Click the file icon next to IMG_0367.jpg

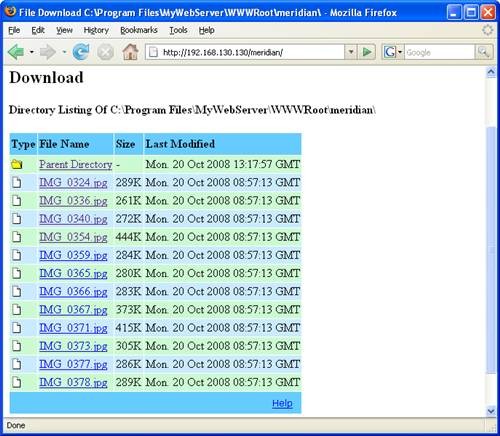(17, 310)
